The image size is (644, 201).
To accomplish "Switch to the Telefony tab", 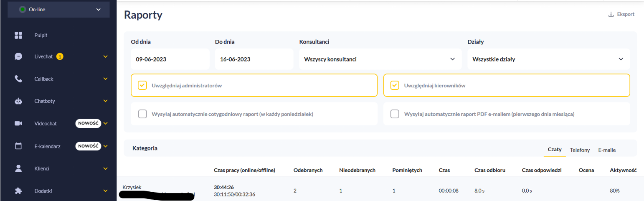I will 580,150.
